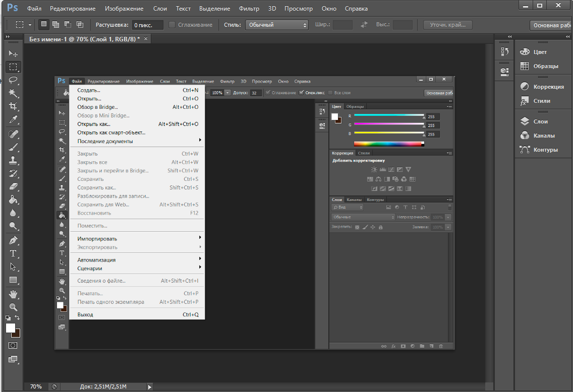Select the Type tool in main toolbar
This screenshot has width=573, height=392.
[x=13, y=253]
